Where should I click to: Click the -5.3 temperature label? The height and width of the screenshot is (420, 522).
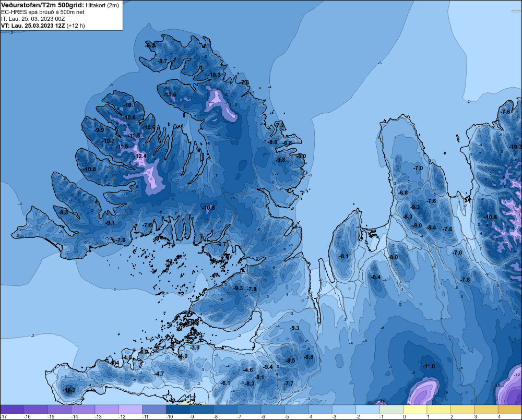[x=294, y=328]
